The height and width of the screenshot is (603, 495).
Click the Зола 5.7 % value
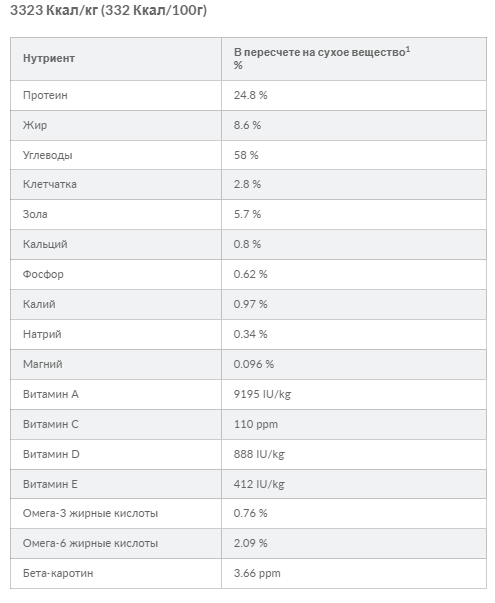click(x=247, y=214)
